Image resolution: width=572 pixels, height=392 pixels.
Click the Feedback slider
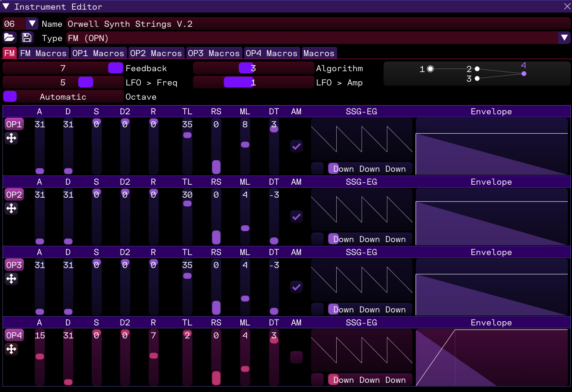tap(63, 68)
